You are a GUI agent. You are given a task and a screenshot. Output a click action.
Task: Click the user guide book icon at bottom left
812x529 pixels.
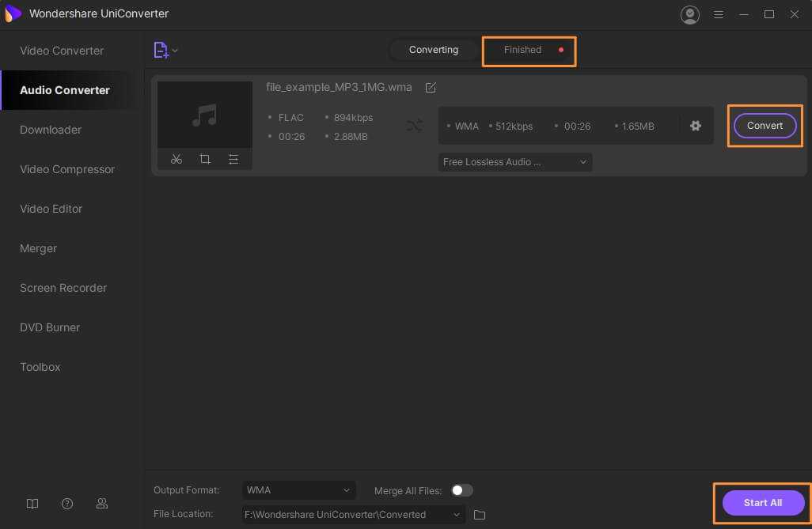coord(32,504)
